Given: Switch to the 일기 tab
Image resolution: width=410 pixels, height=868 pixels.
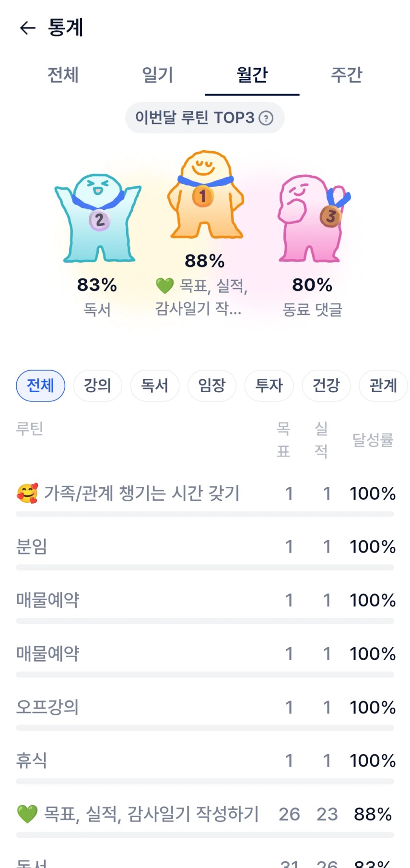Looking at the screenshot, I should pos(157,75).
